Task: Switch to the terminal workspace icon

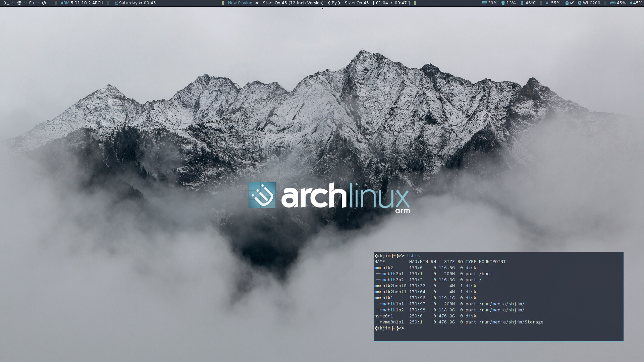Action: (6, 3)
